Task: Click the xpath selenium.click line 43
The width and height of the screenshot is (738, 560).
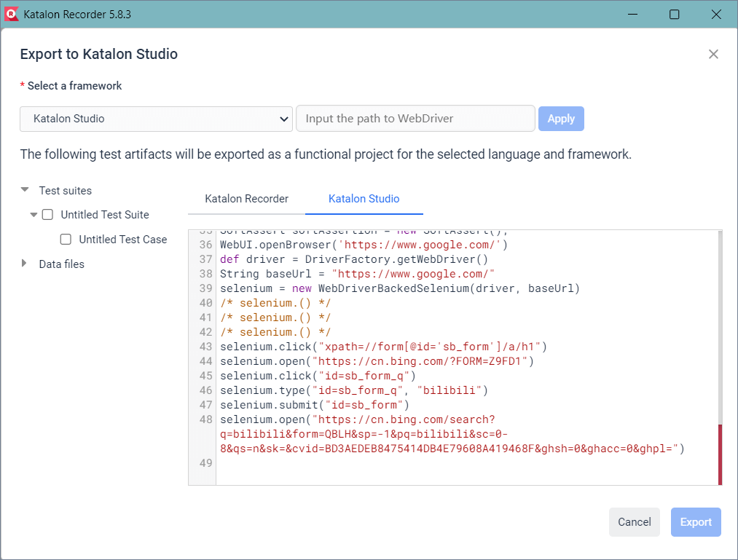Action: pyautogui.click(x=384, y=347)
